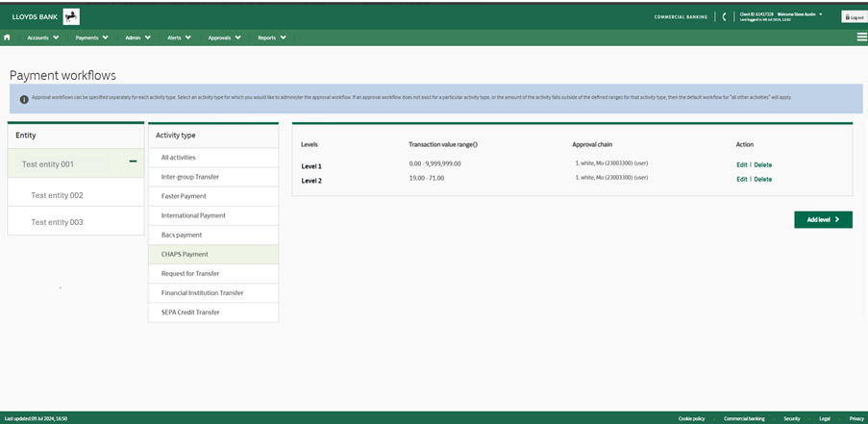868x424 pixels.
Task: Click the Approval chain column header
Action: [x=592, y=144]
